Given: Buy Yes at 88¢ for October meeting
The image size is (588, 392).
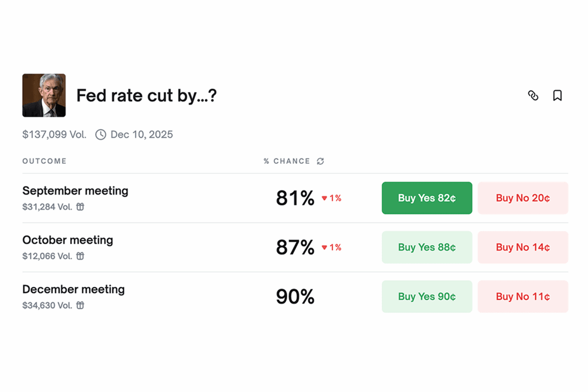Looking at the screenshot, I should click(x=427, y=247).
